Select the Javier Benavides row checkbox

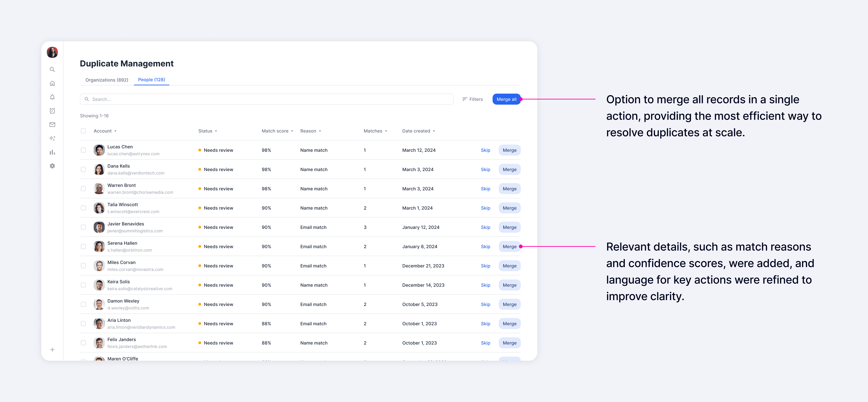pyautogui.click(x=83, y=227)
